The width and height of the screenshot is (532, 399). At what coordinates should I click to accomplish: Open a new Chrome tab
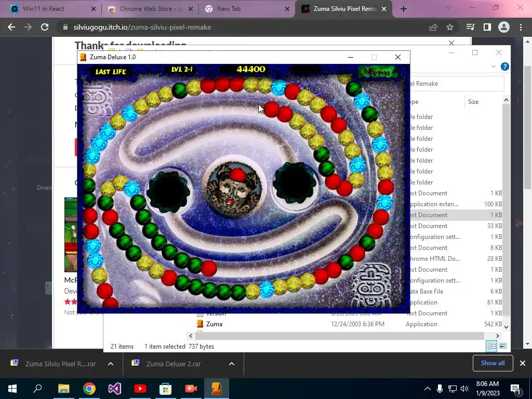point(403,9)
